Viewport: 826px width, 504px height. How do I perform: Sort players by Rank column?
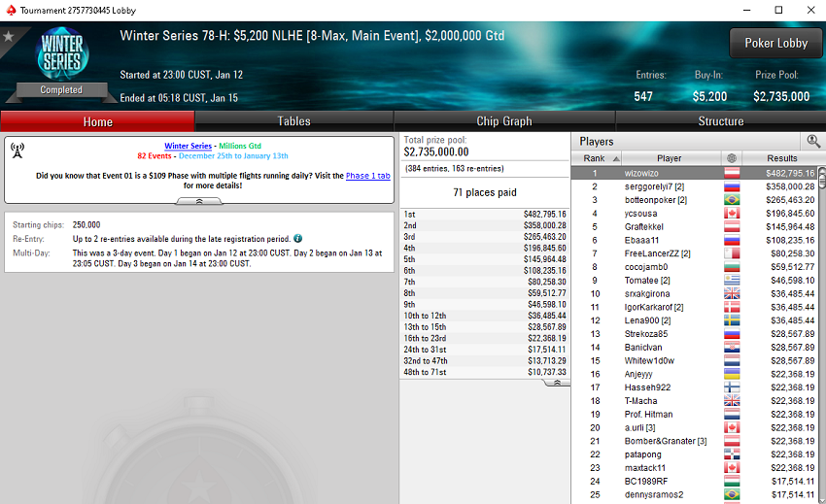pyautogui.click(x=597, y=158)
